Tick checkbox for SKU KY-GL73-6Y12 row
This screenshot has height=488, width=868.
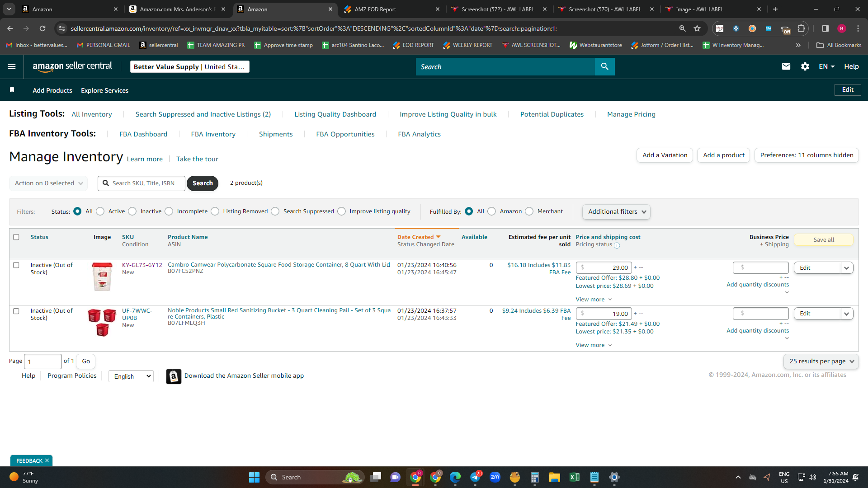(16, 265)
